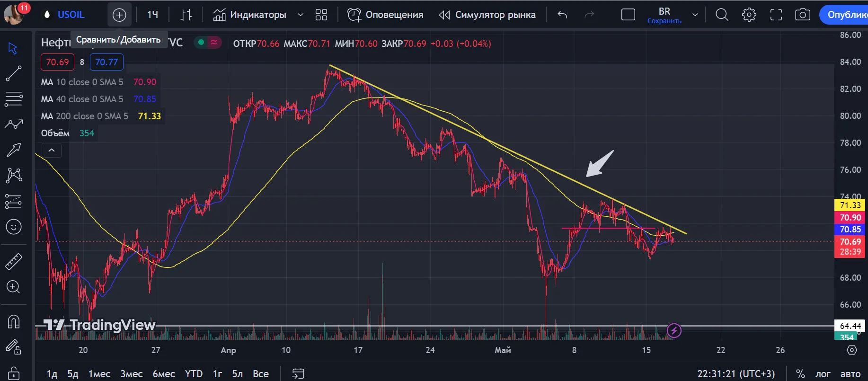Select the YTD date range
Viewport: 868px width, 381px height.
(x=194, y=374)
